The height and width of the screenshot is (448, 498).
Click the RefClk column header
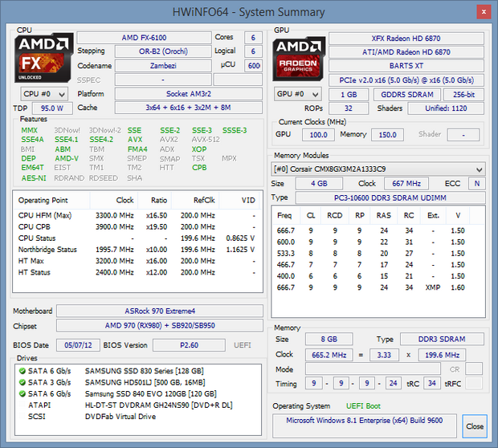click(195, 201)
